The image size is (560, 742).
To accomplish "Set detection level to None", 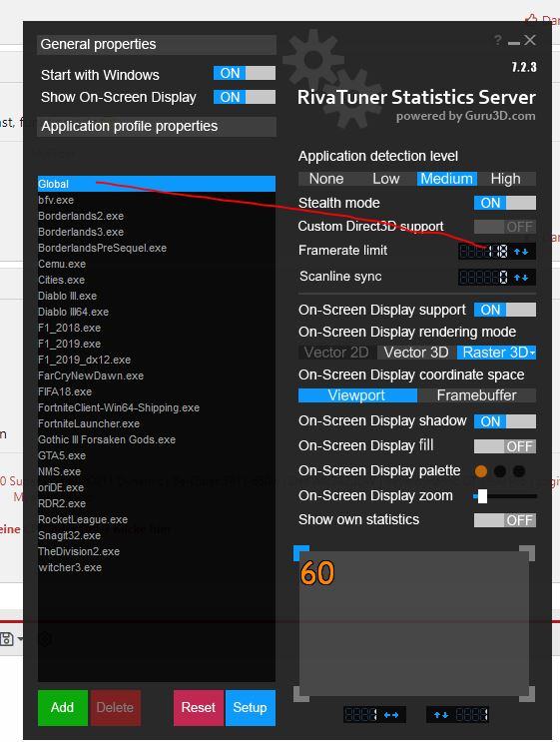I will coord(326,179).
